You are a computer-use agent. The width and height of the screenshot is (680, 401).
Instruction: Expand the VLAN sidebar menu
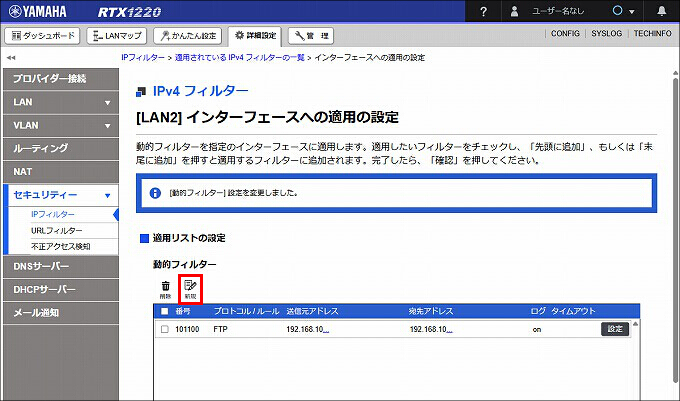click(61, 126)
